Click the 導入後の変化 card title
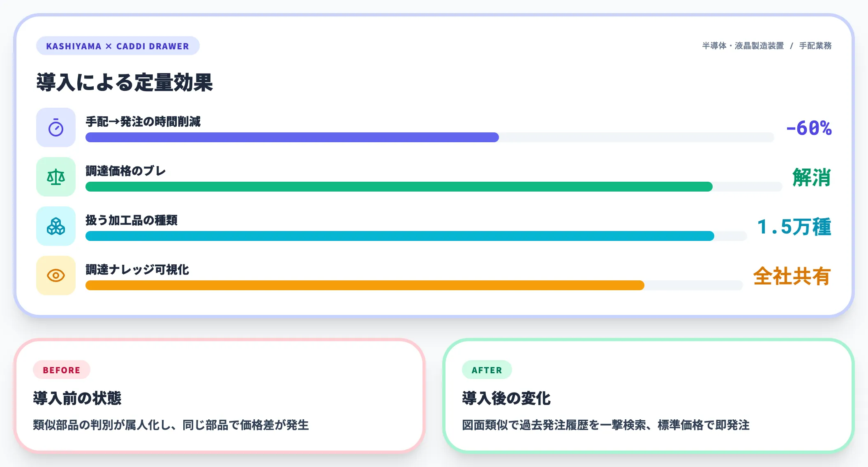Viewport: 868px width, 467px height. click(x=506, y=398)
